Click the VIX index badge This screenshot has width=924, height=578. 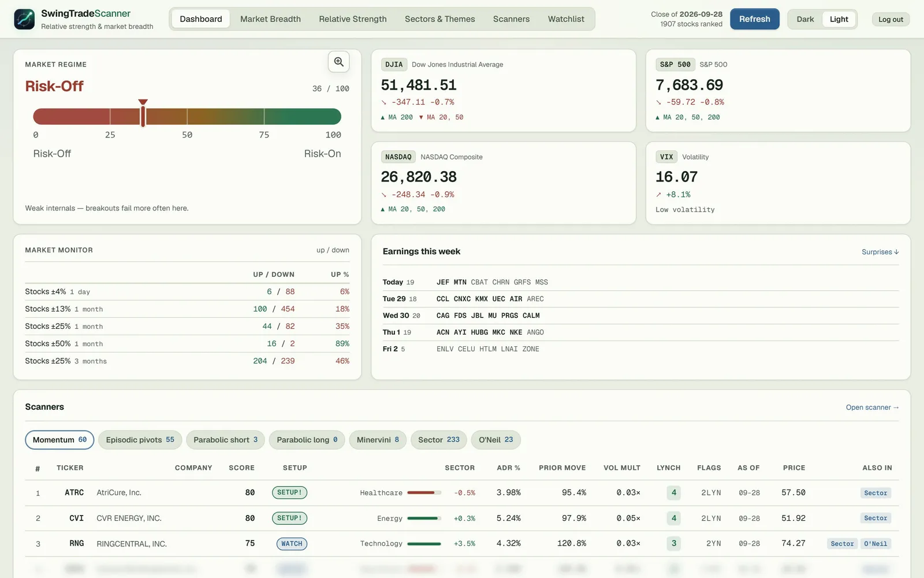point(666,157)
